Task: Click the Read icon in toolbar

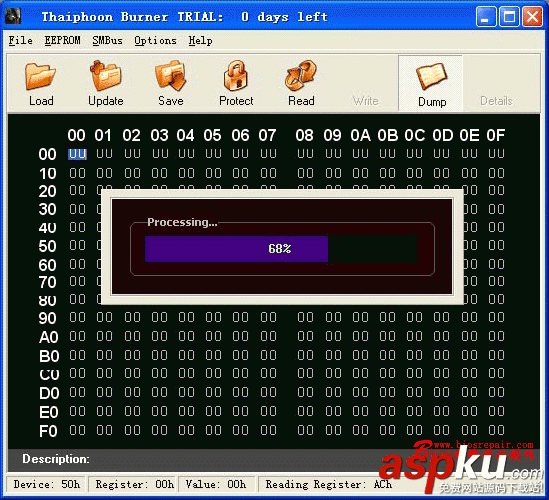Action: click(x=301, y=75)
